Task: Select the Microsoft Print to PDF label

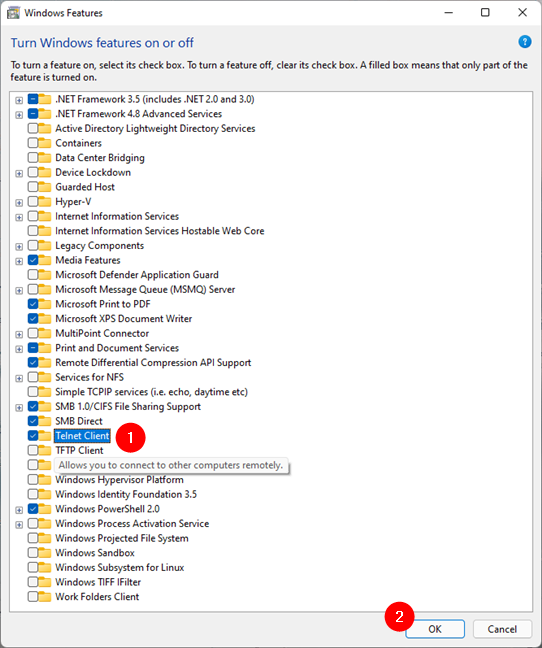Action: 103,304
